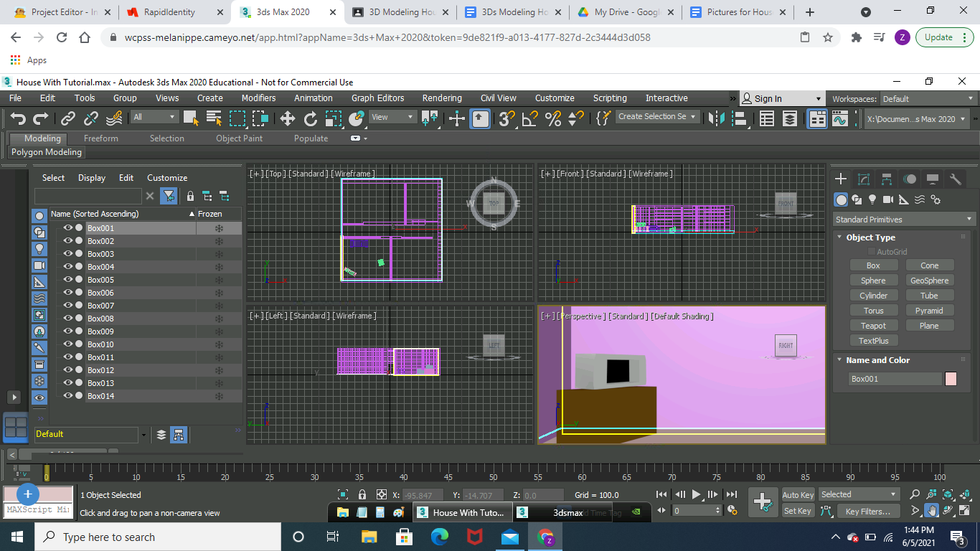The height and width of the screenshot is (551, 980).
Task: Open the Modify tab in command panel
Action: tap(864, 179)
